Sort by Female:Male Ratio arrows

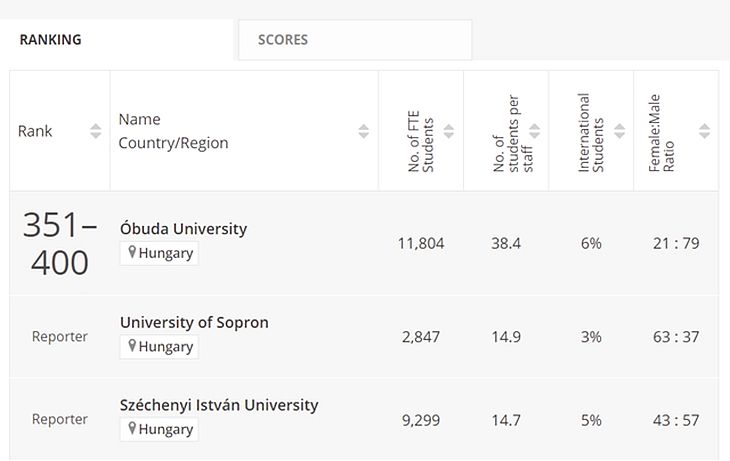[x=704, y=131]
